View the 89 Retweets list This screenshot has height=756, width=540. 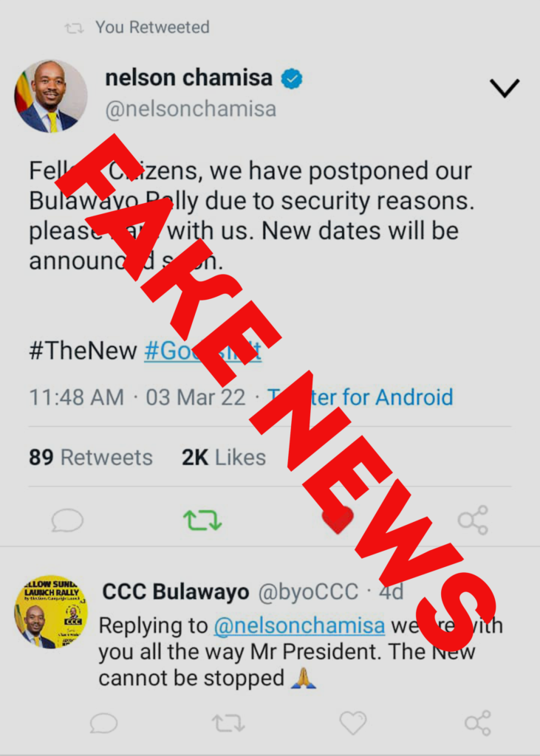click(91, 457)
